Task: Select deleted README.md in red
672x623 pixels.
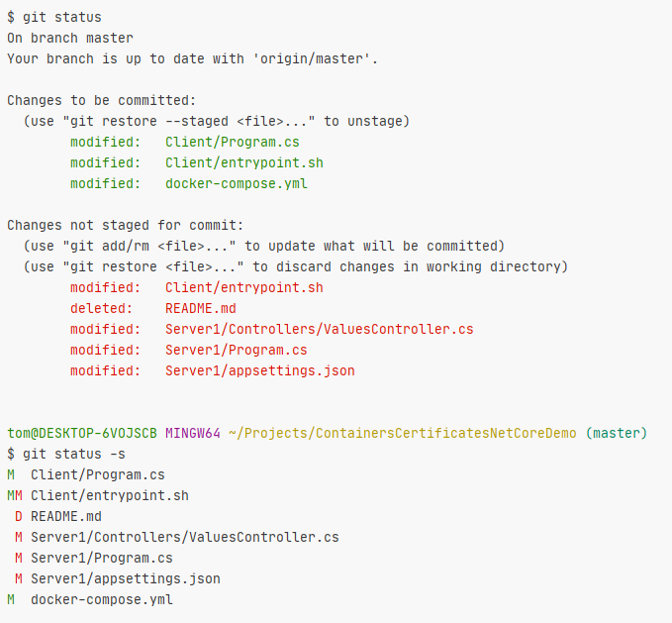Action: (x=201, y=308)
